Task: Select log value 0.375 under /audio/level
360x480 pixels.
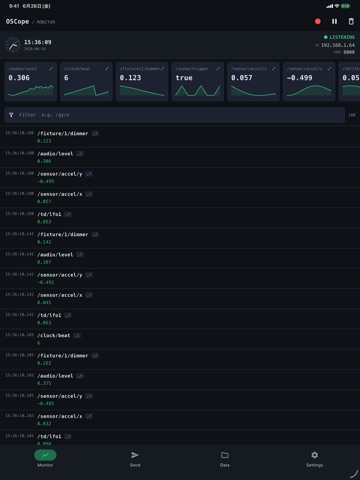Action: pyautogui.click(x=44, y=383)
